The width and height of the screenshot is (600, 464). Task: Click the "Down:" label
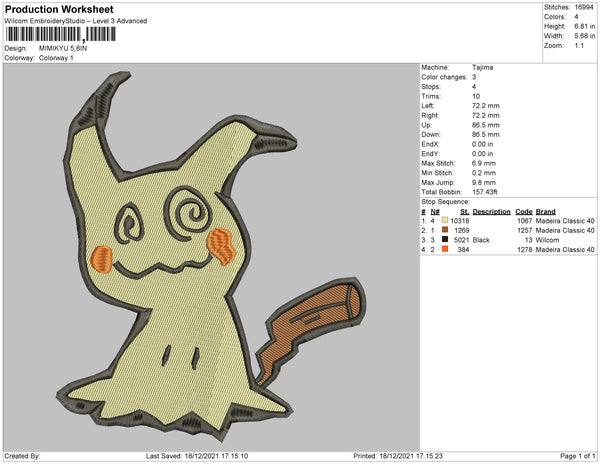pos(431,134)
